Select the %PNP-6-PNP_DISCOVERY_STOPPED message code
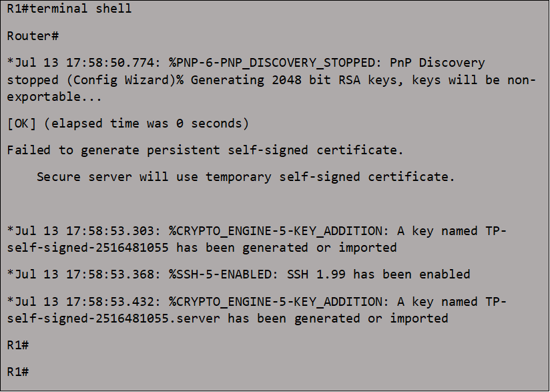 (x=272, y=63)
